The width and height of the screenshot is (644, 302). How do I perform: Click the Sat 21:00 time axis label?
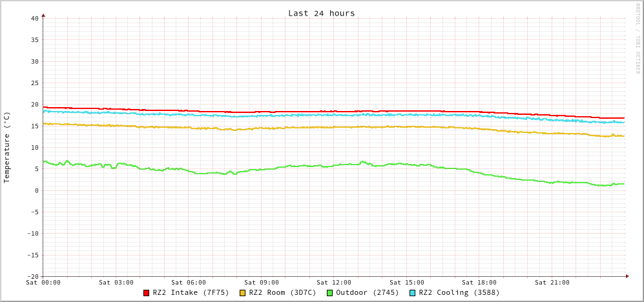[x=552, y=283]
